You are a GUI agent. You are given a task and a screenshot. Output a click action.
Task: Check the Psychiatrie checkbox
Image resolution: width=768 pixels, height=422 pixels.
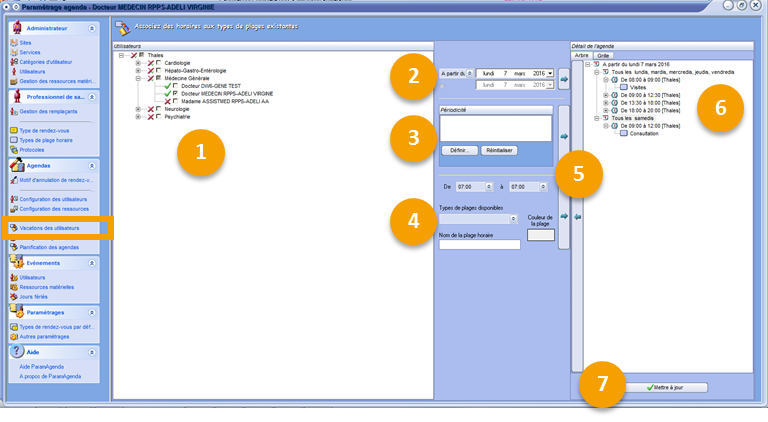tap(158, 117)
